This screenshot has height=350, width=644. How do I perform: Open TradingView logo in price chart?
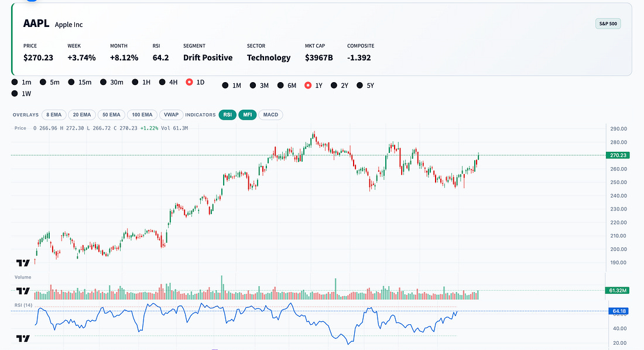[x=23, y=263]
